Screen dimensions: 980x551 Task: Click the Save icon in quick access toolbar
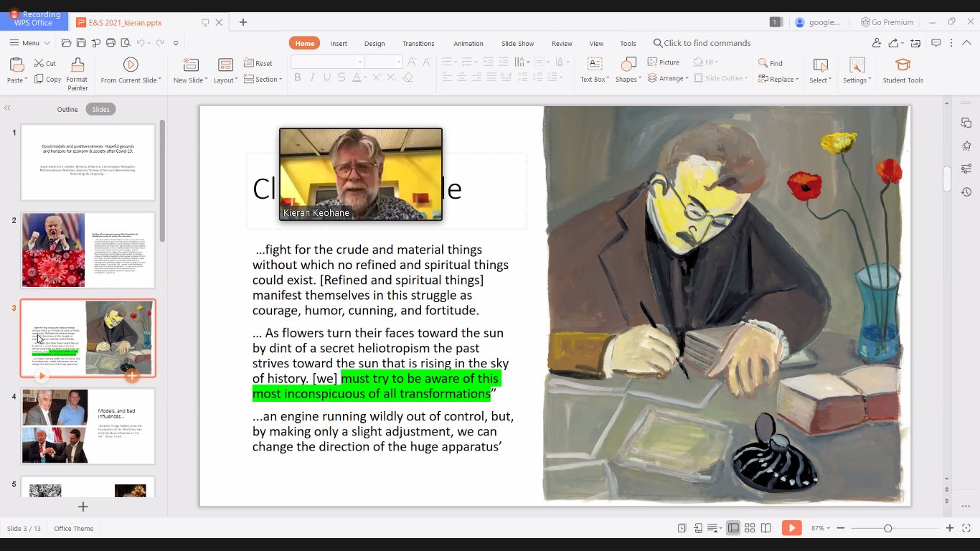pyautogui.click(x=81, y=43)
